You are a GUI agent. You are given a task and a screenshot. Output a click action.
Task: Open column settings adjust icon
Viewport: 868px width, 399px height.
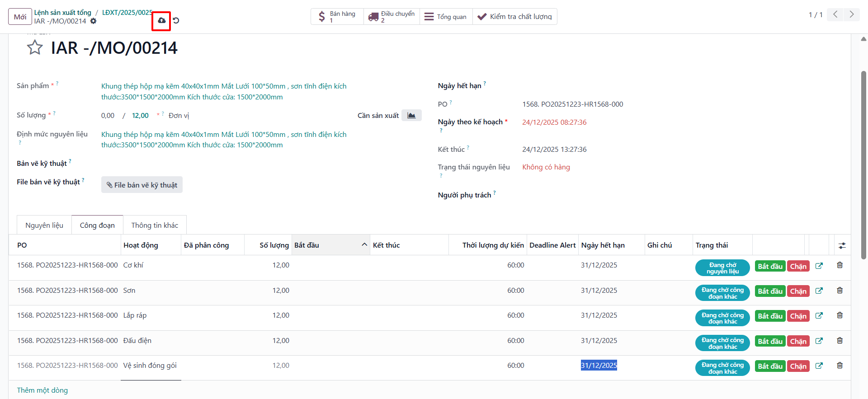coord(842,245)
